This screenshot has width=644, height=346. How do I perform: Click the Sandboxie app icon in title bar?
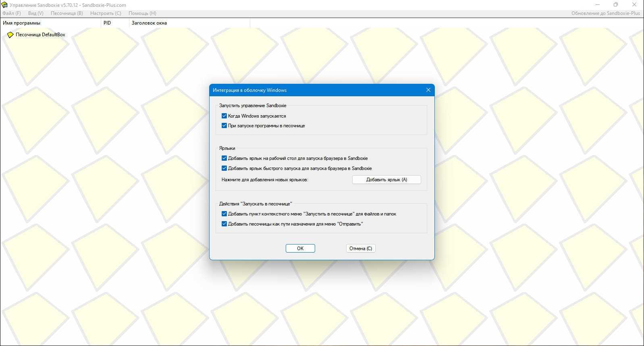point(4,5)
